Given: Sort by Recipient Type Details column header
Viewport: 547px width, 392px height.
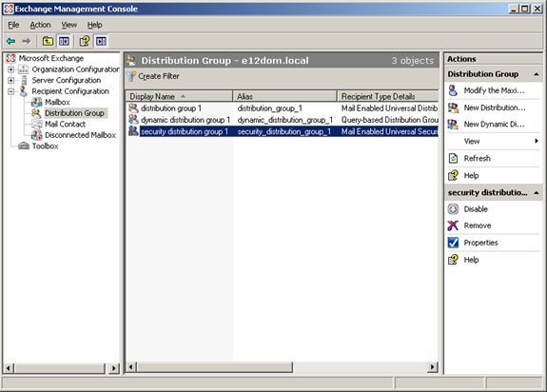Looking at the screenshot, I should (x=388, y=96).
